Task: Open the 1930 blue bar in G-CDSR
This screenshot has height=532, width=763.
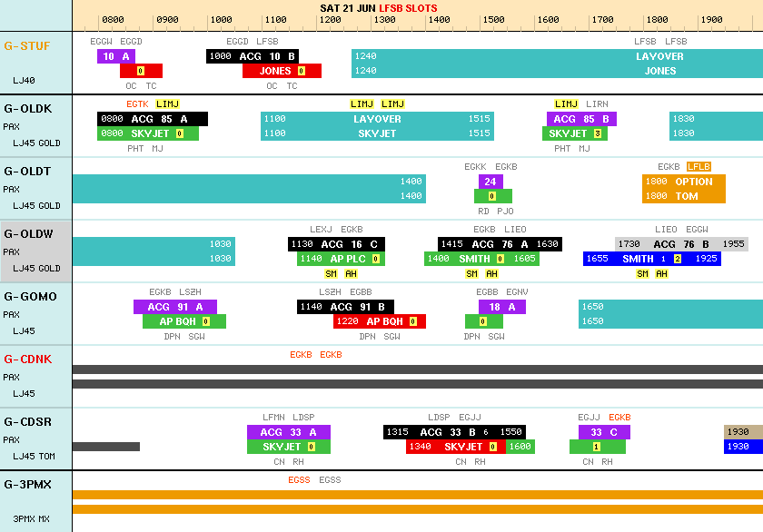Action: tap(744, 447)
